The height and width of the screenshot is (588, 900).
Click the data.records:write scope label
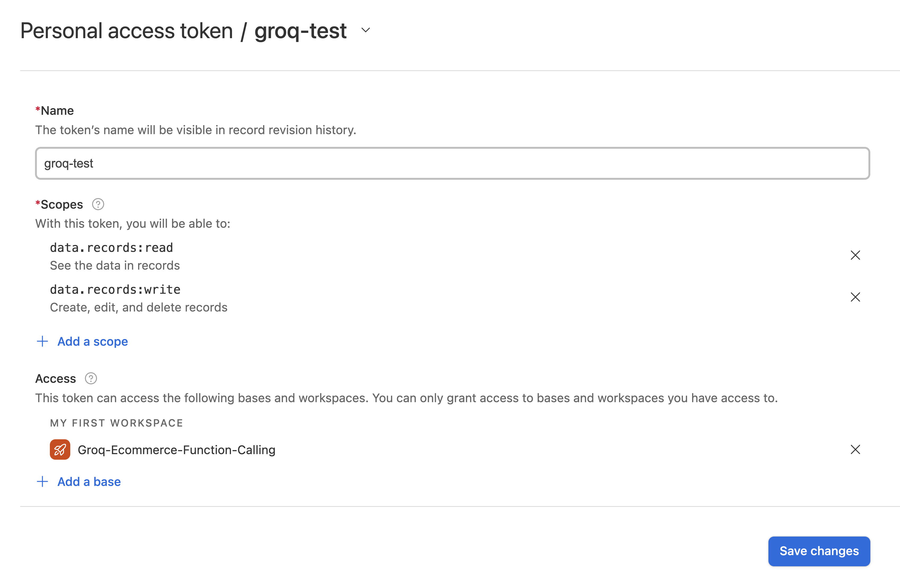coord(115,289)
